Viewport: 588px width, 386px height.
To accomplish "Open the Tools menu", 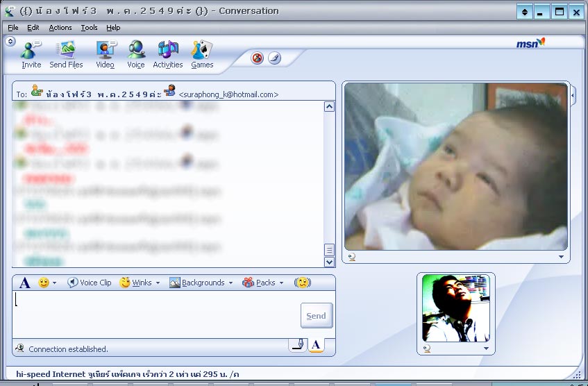I will click(x=89, y=28).
